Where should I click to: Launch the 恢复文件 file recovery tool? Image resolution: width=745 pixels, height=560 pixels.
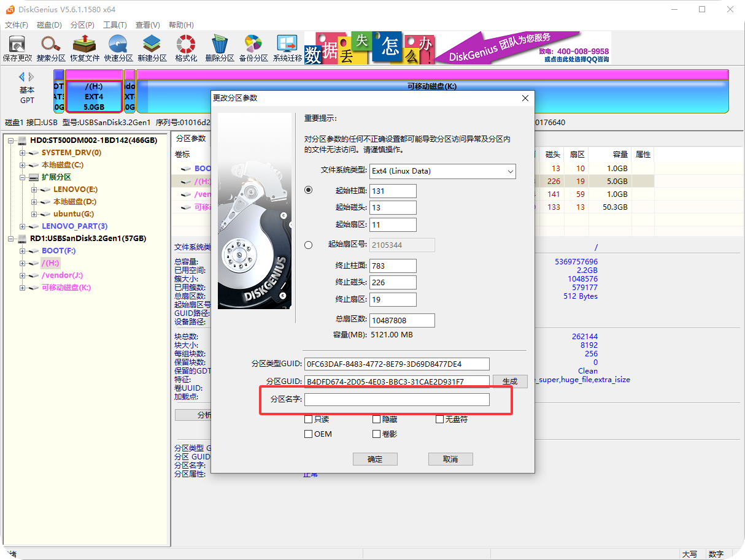coord(85,48)
